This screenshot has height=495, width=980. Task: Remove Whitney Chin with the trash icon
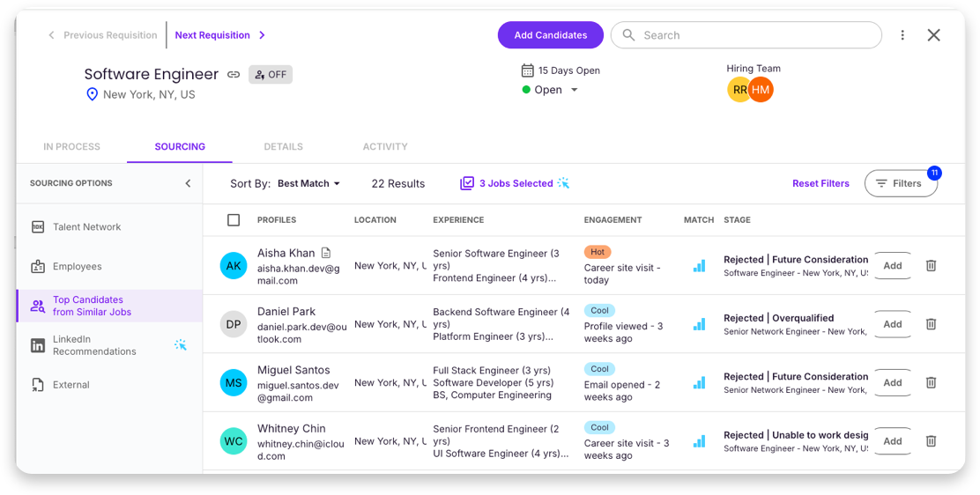click(x=931, y=441)
